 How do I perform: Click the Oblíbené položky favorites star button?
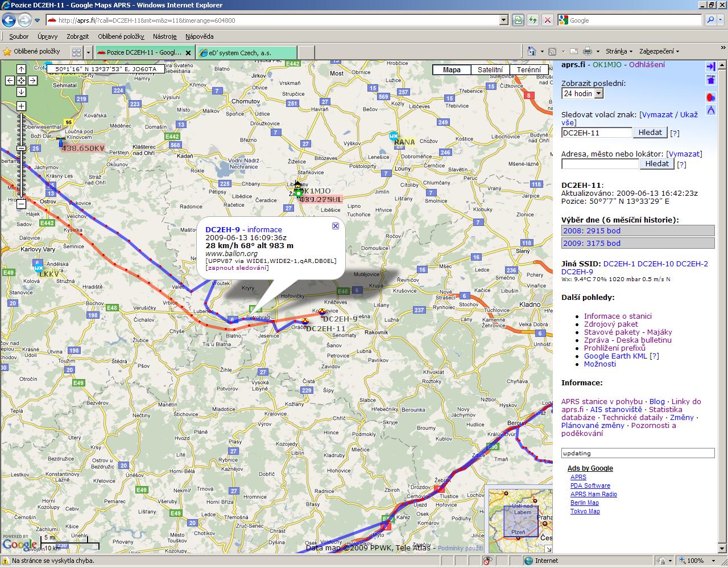point(32,52)
